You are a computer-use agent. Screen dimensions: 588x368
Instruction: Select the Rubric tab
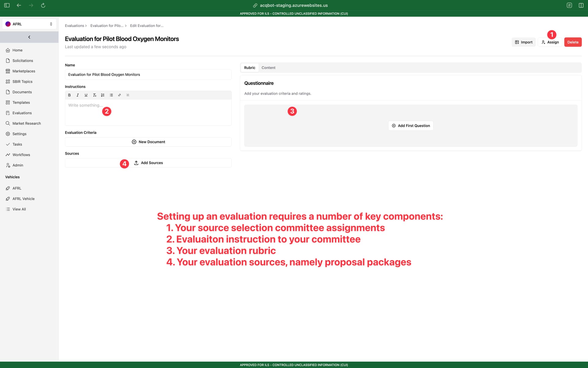tap(250, 68)
